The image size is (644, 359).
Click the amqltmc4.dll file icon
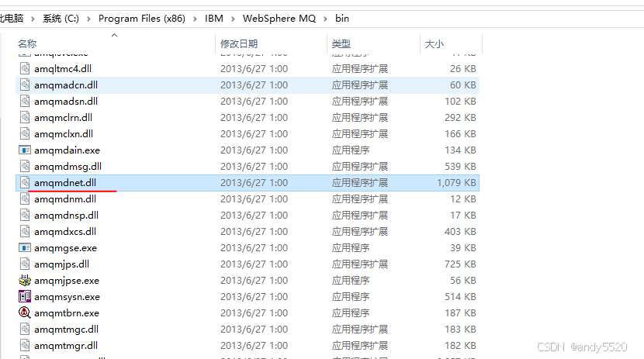25,68
